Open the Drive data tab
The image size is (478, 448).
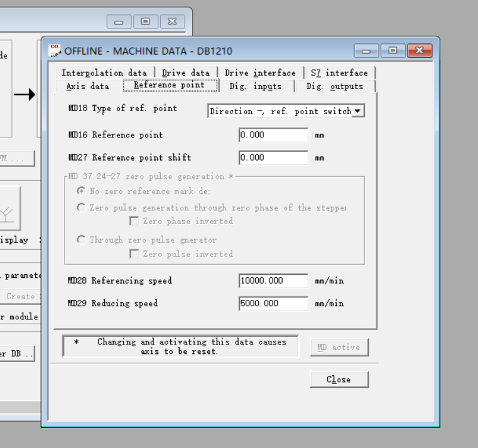pos(186,73)
